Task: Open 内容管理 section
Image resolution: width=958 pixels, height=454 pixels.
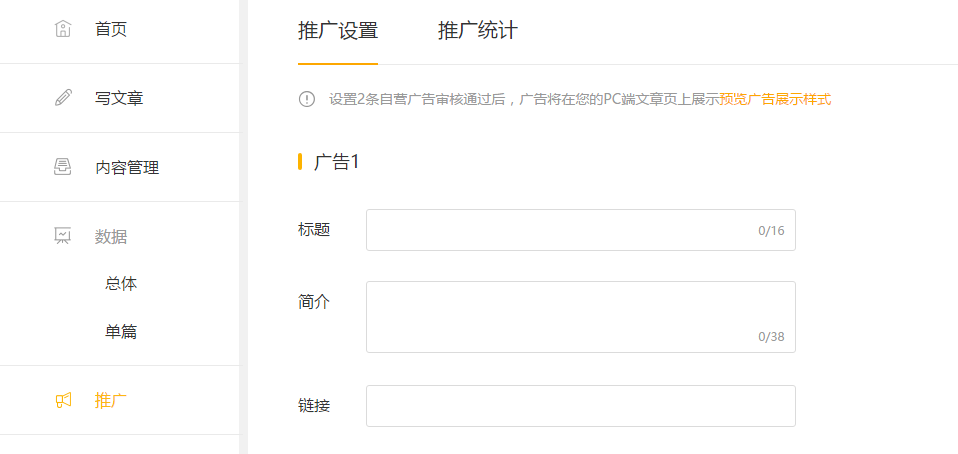Action: coord(120,167)
